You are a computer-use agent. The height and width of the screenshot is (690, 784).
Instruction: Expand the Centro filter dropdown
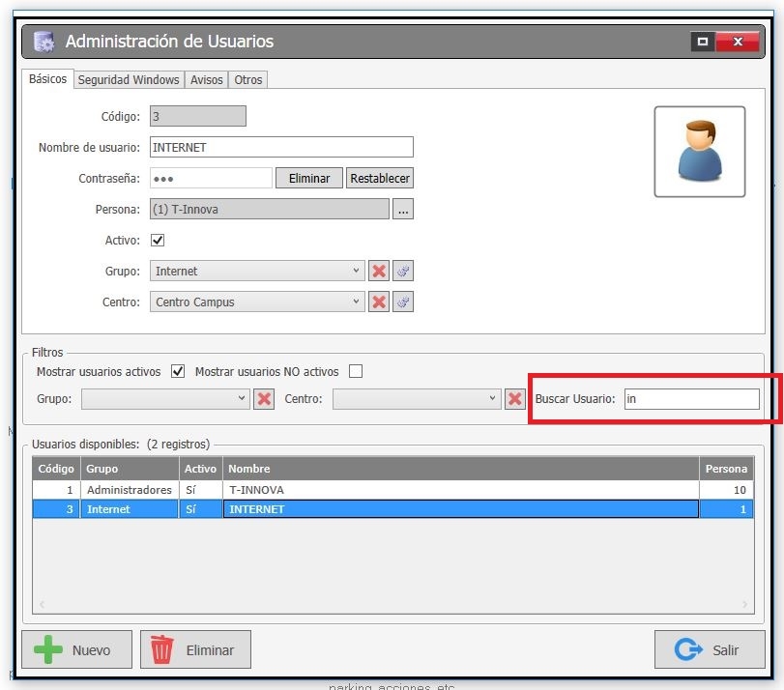pos(417,399)
